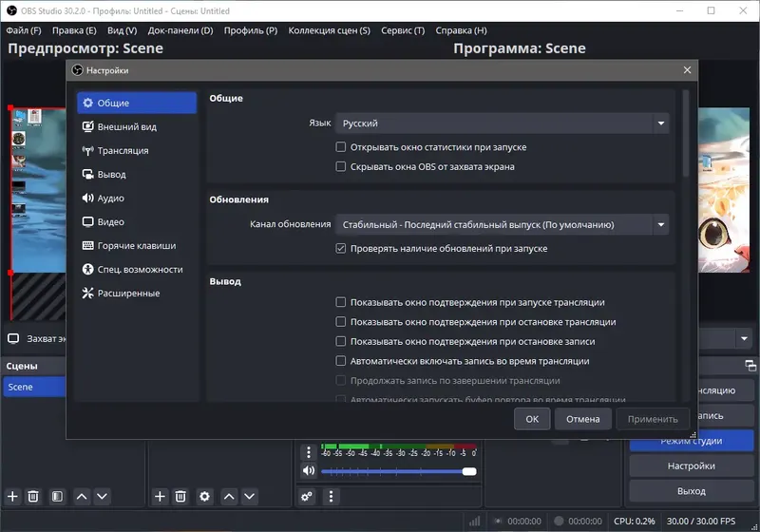
Task: Click the preview screen capture thumbnail
Action: pos(38,190)
